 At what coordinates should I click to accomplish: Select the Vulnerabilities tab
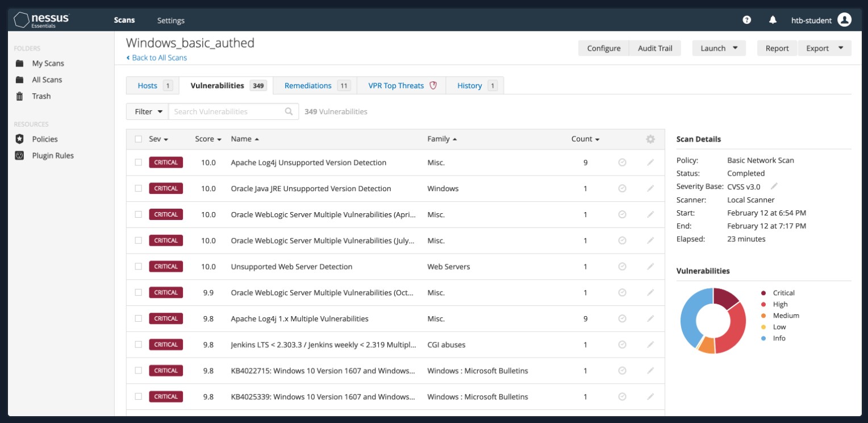tap(226, 85)
